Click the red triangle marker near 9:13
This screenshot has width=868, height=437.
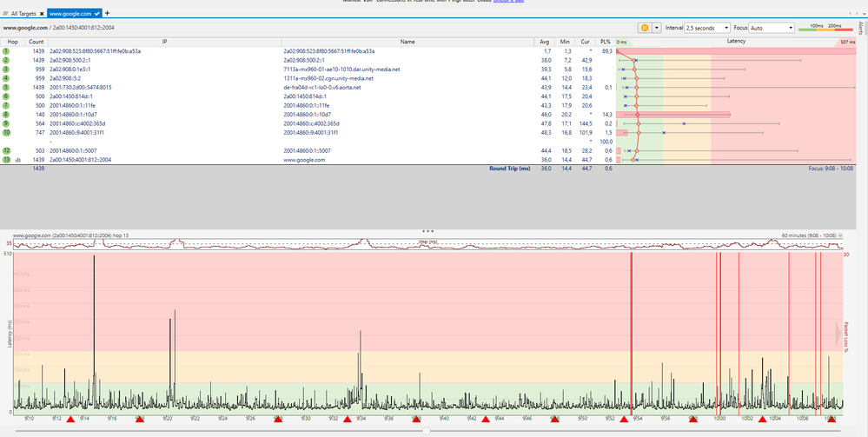click(x=70, y=420)
